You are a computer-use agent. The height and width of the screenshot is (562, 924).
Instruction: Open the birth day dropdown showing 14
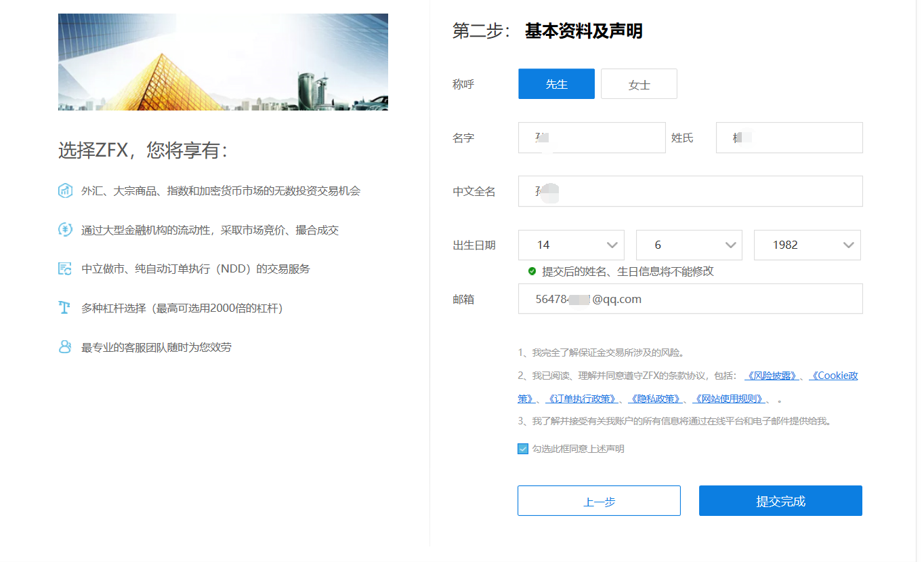[x=571, y=245]
